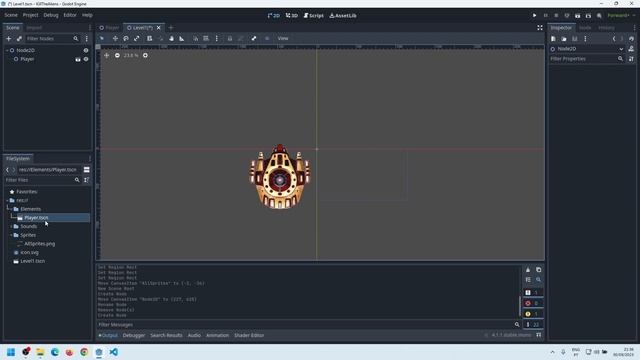Collapse the res:// folder
The width and height of the screenshot is (640, 360).
point(7,200)
